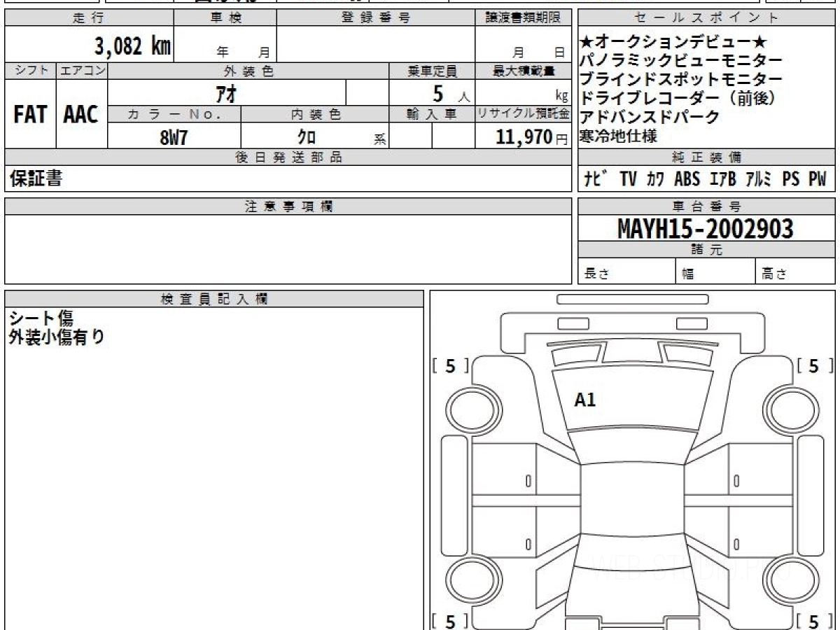Click the 内装色 header
Image resolution: width=840 pixels, height=630 pixels.
[x=315, y=114]
